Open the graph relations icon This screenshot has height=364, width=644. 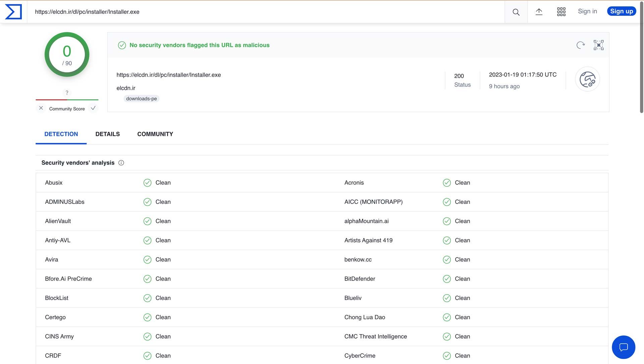click(598, 45)
